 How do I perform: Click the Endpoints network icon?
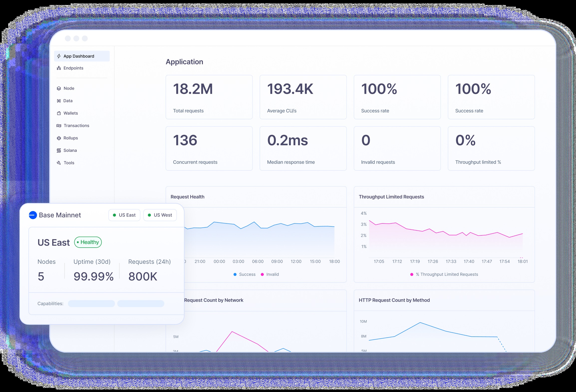pos(59,68)
